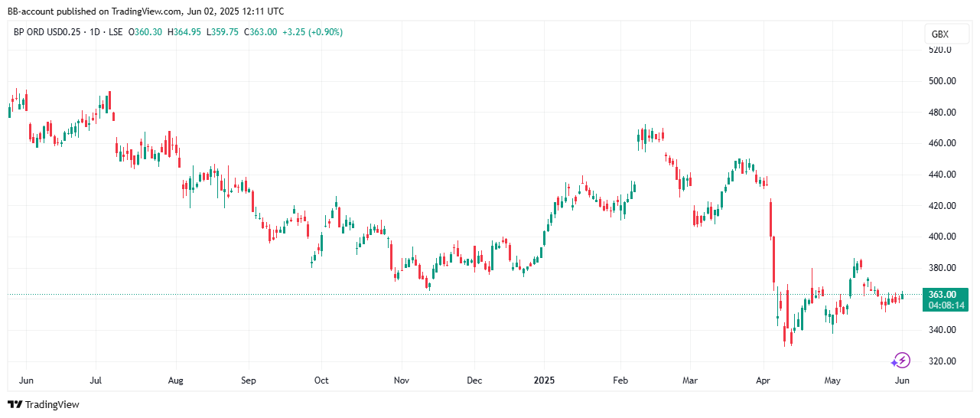Click the 340.00 price axis label

(x=942, y=330)
